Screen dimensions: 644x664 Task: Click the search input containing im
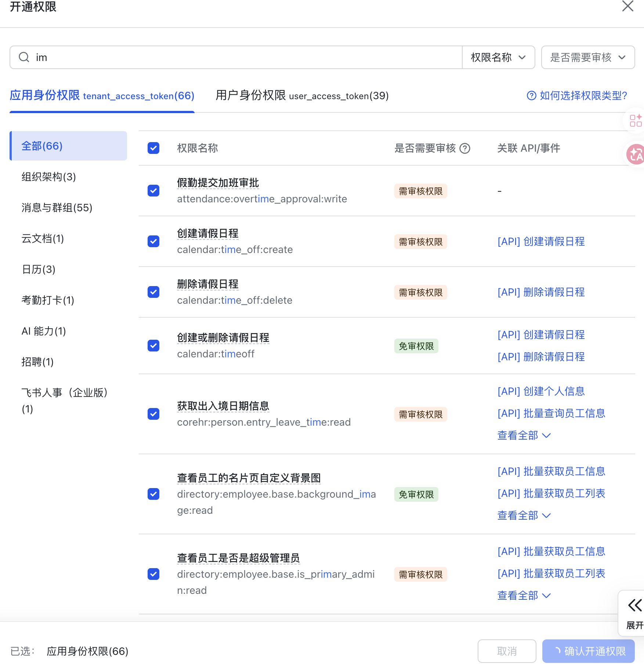click(147, 57)
